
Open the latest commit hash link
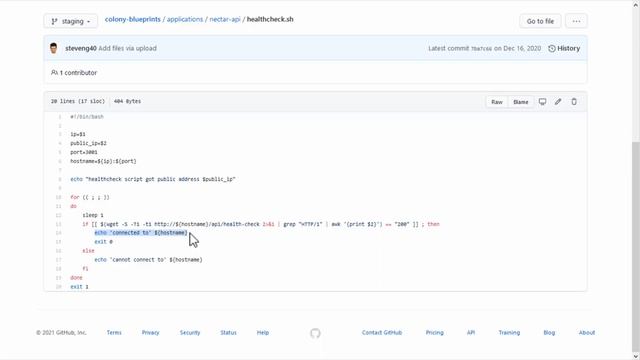(x=481, y=48)
